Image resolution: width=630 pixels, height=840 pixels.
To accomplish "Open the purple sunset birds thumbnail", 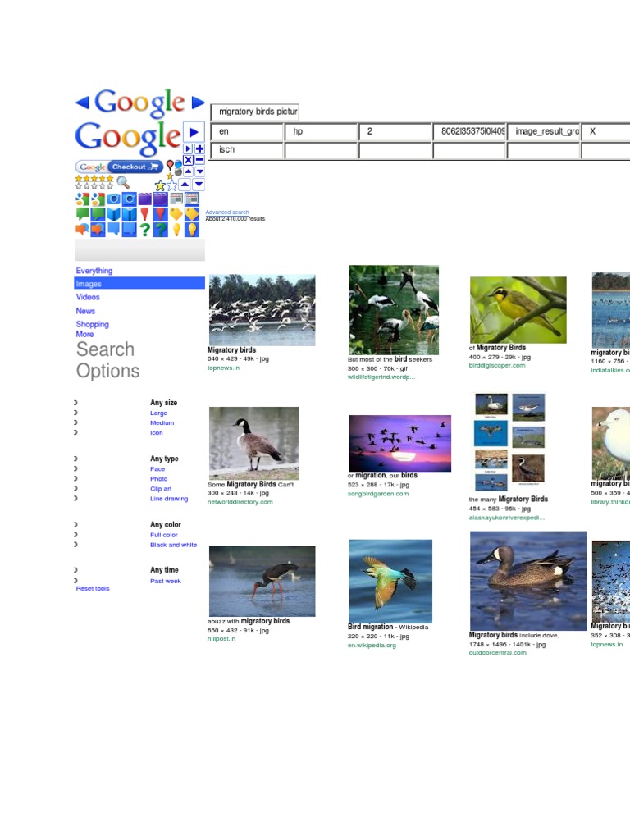I will click(399, 443).
